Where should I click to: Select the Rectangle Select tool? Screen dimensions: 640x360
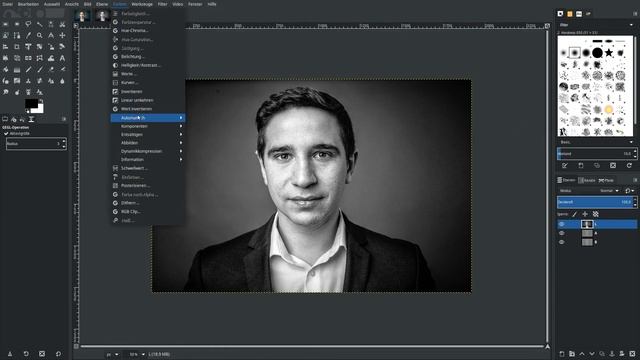[6, 24]
